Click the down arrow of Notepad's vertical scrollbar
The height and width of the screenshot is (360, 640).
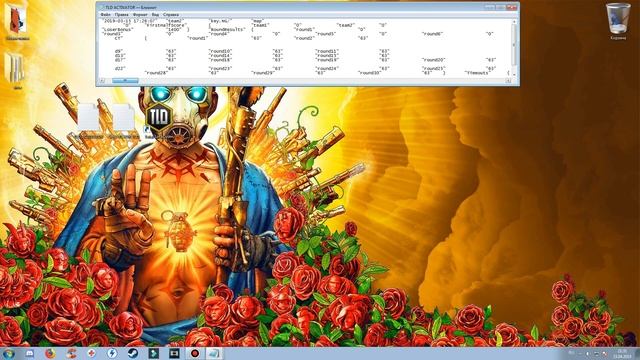514,74
